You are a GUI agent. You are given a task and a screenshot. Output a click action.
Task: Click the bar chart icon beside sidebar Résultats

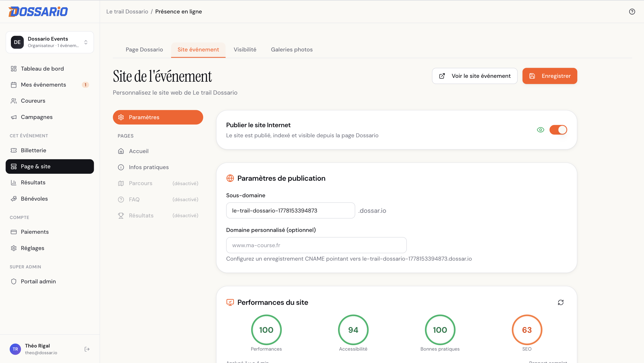[14, 183]
